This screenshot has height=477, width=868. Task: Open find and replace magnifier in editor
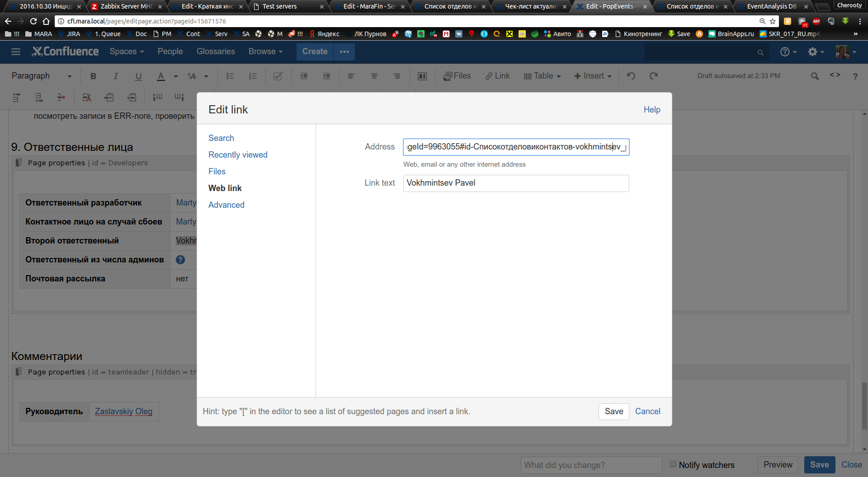pyautogui.click(x=815, y=76)
